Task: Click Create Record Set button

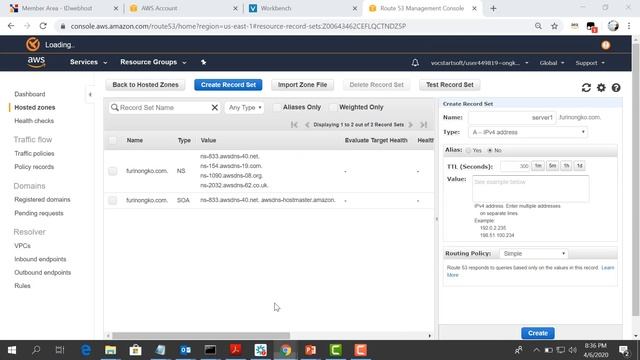Action: click(228, 85)
